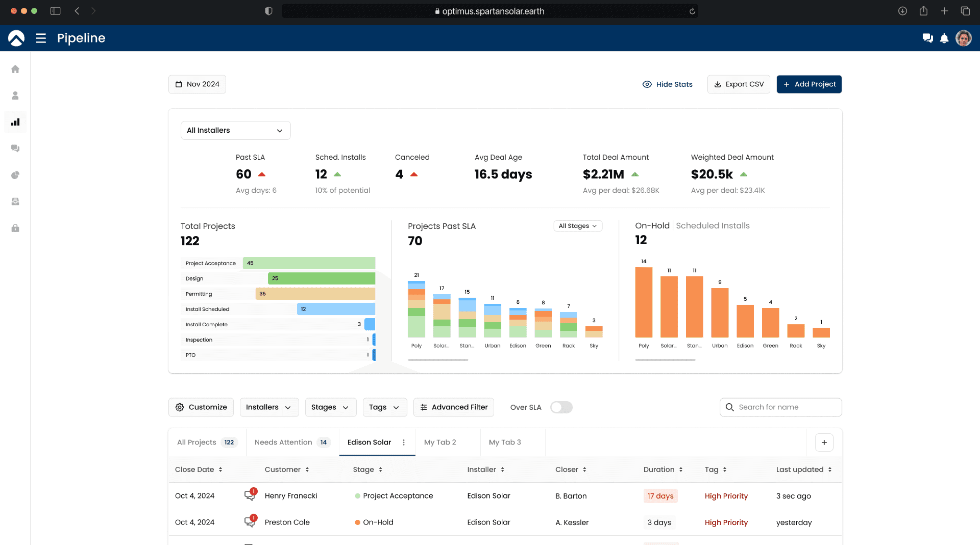
Task: Expand the Tags filter dropdown
Action: (x=384, y=407)
